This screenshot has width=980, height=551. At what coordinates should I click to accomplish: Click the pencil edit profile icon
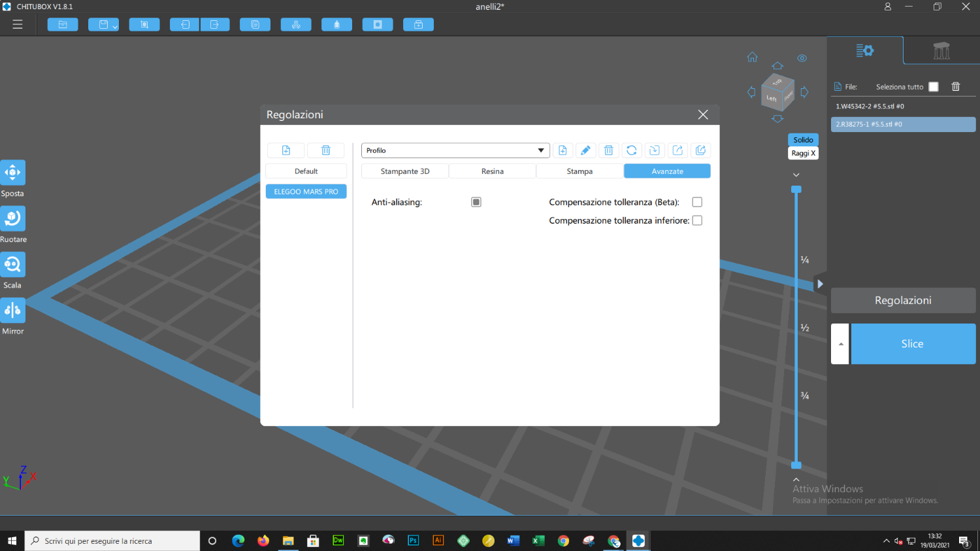click(x=585, y=150)
